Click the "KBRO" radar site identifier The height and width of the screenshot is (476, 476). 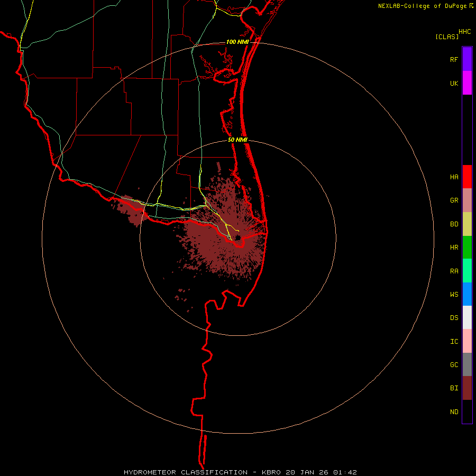point(271,472)
